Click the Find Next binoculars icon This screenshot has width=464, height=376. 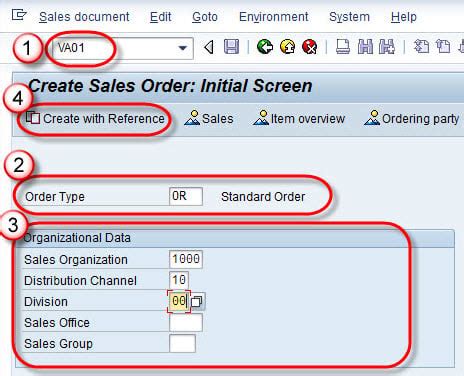click(x=387, y=47)
